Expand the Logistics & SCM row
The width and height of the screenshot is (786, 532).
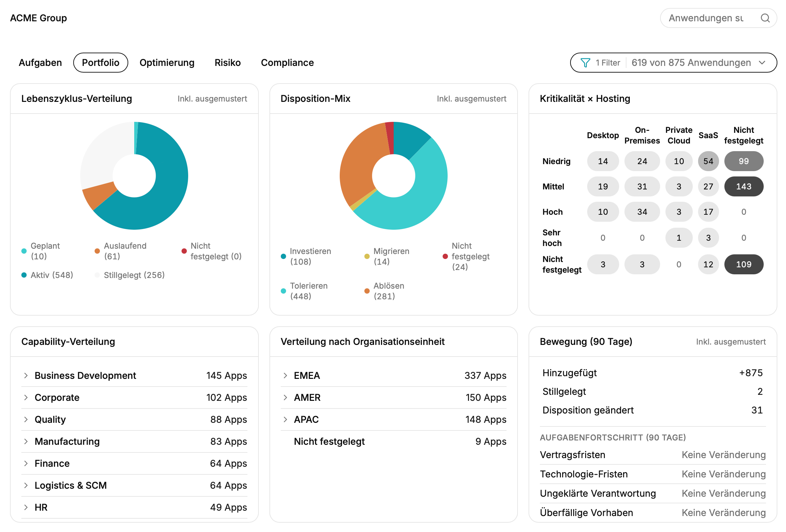[x=134, y=485]
